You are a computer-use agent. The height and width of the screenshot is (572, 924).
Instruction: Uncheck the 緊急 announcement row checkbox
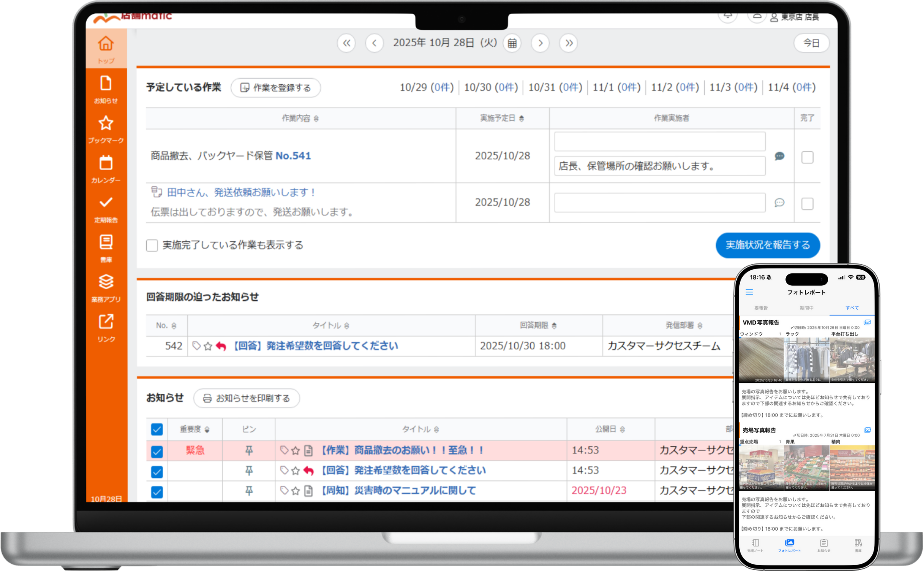157,451
